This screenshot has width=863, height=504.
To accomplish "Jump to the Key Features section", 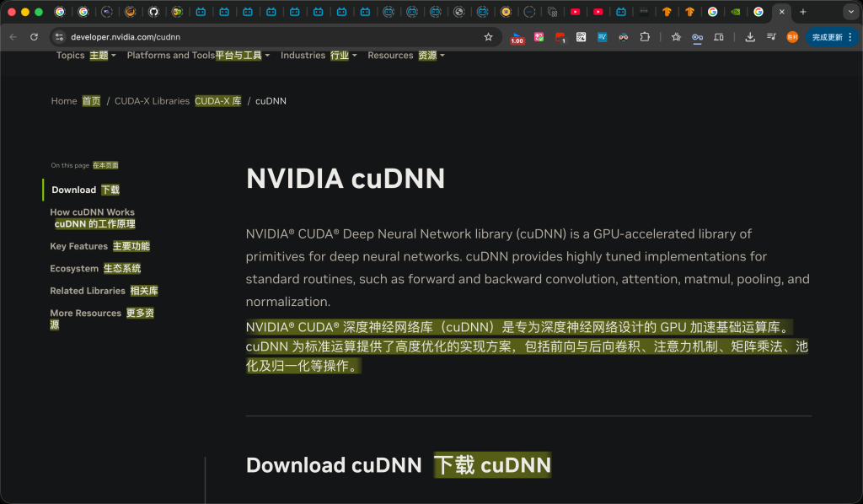I will [99, 246].
